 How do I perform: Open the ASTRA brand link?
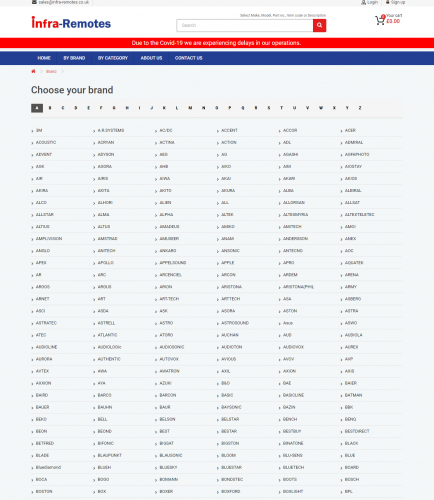pos(352,311)
